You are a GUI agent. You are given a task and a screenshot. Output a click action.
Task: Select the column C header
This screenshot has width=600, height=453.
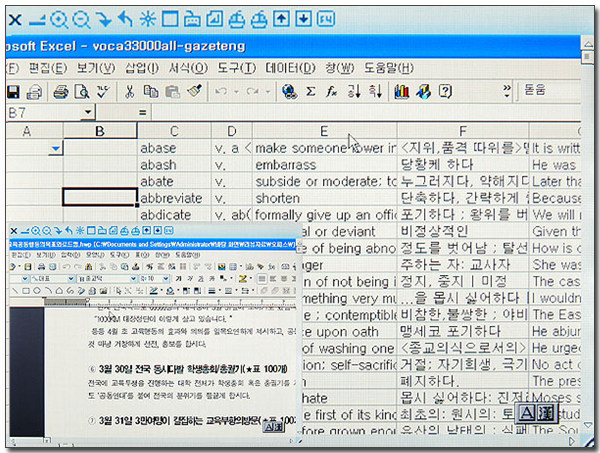pyautogui.click(x=174, y=131)
